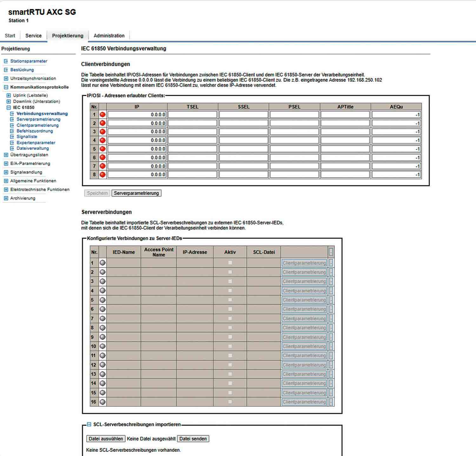Open Signalliste page icon in sidebar

(12, 137)
